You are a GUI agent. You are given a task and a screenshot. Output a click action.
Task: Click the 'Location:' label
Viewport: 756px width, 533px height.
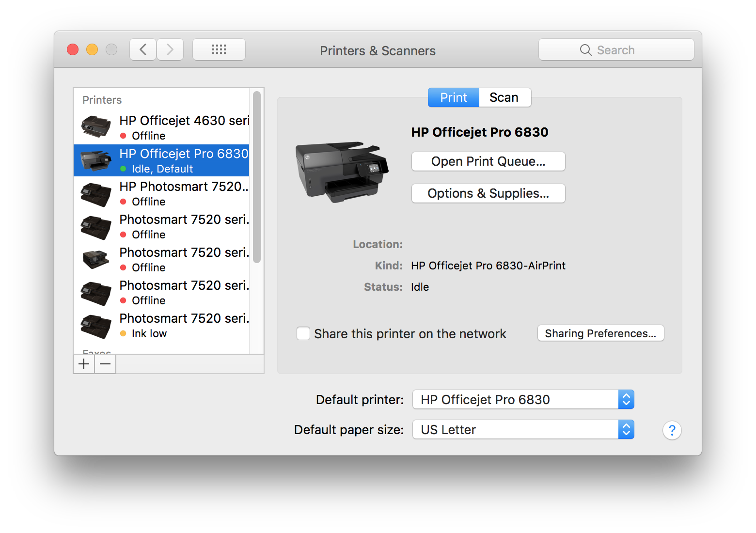(x=378, y=244)
